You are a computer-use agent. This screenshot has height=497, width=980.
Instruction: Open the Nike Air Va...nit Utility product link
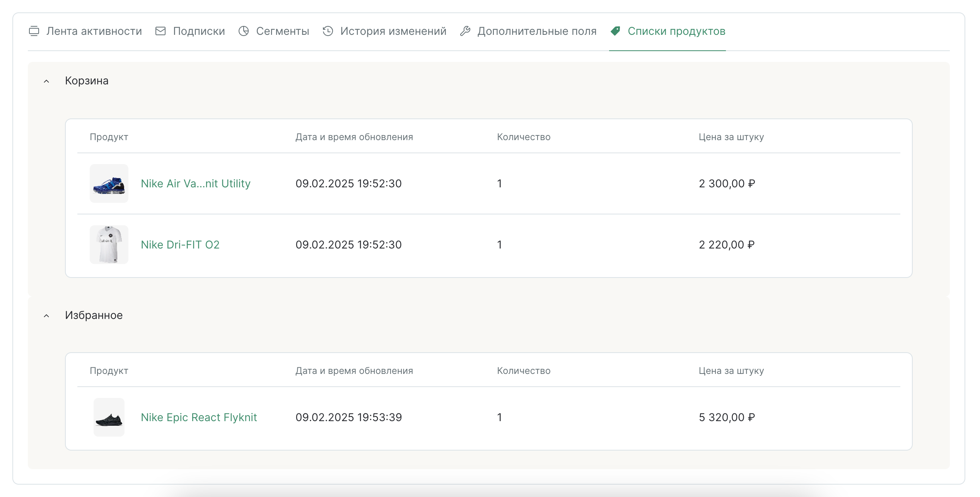tap(196, 183)
